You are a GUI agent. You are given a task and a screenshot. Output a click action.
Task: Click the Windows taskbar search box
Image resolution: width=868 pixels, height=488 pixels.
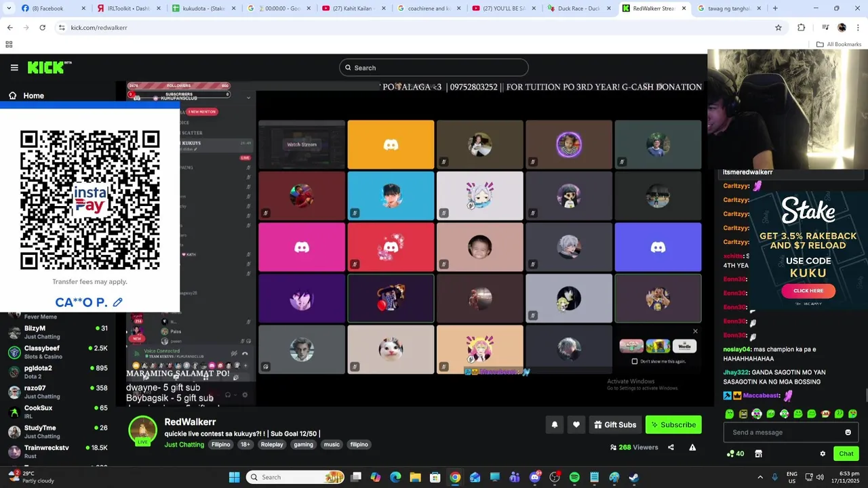pyautogui.click(x=296, y=477)
